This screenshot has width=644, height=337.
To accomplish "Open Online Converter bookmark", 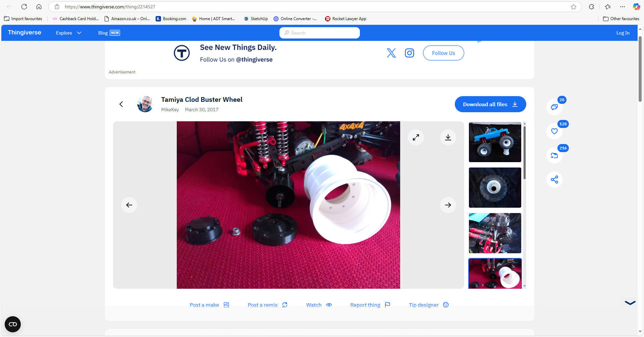I will pos(295,19).
